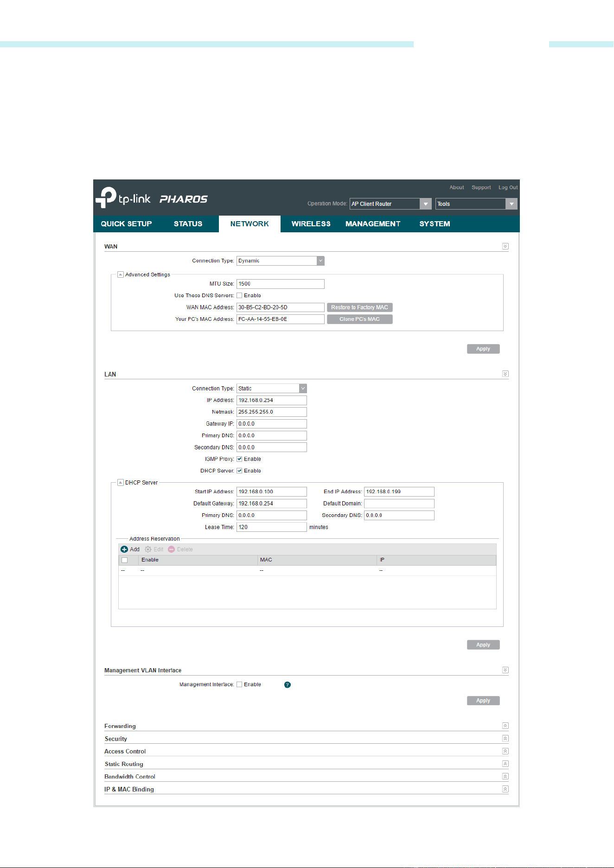Viewport: 614px width, 868px height.
Task: Collapse the LAN section arrow icon
Action: tap(505, 374)
